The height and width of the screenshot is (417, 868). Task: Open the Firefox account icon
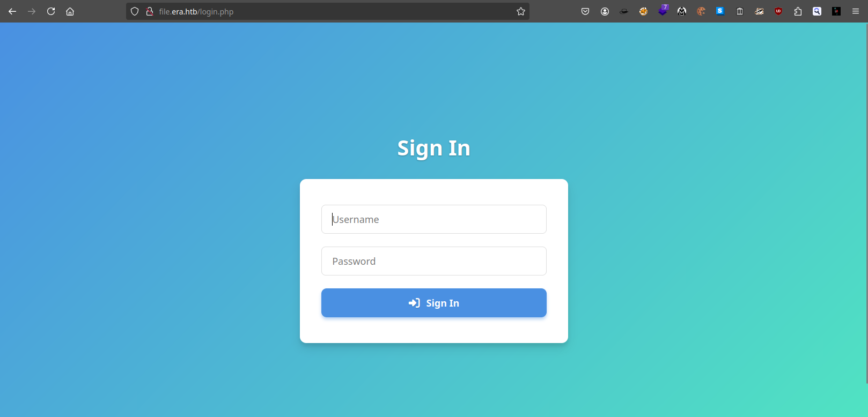[x=605, y=11]
